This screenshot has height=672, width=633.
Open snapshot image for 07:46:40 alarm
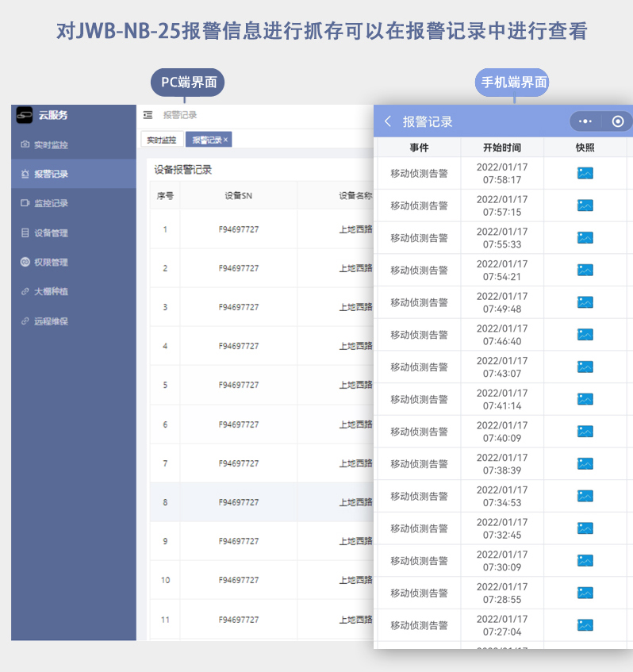[x=585, y=334]
